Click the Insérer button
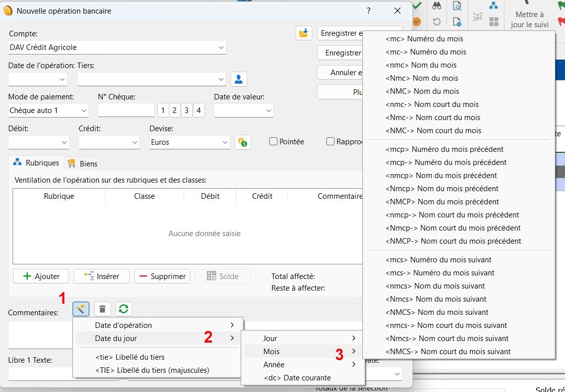565x392 pixels. click(101, 276)
